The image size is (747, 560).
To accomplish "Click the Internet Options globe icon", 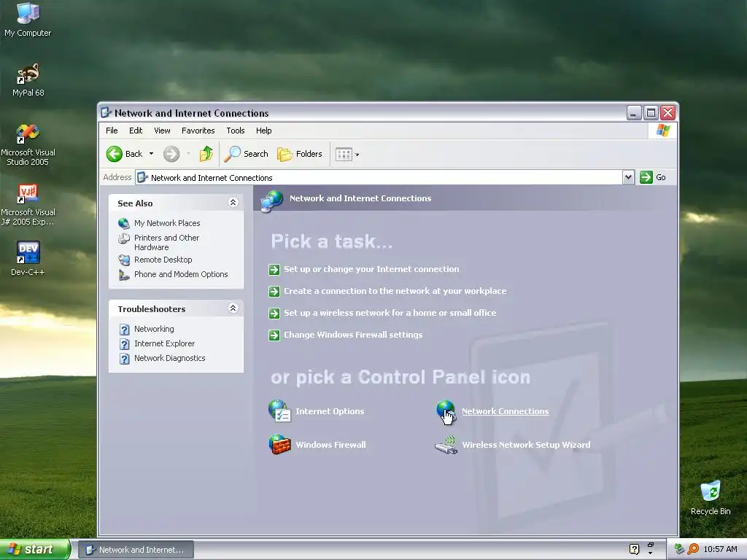I will (279, 411).
